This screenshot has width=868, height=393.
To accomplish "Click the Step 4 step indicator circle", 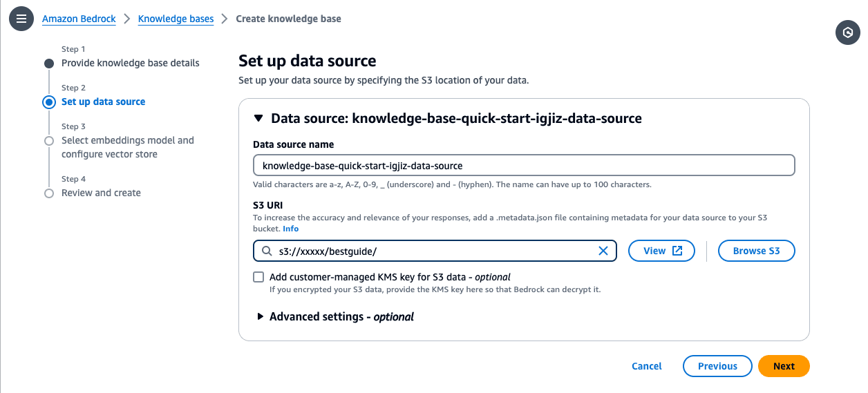I will pos(48,193).
